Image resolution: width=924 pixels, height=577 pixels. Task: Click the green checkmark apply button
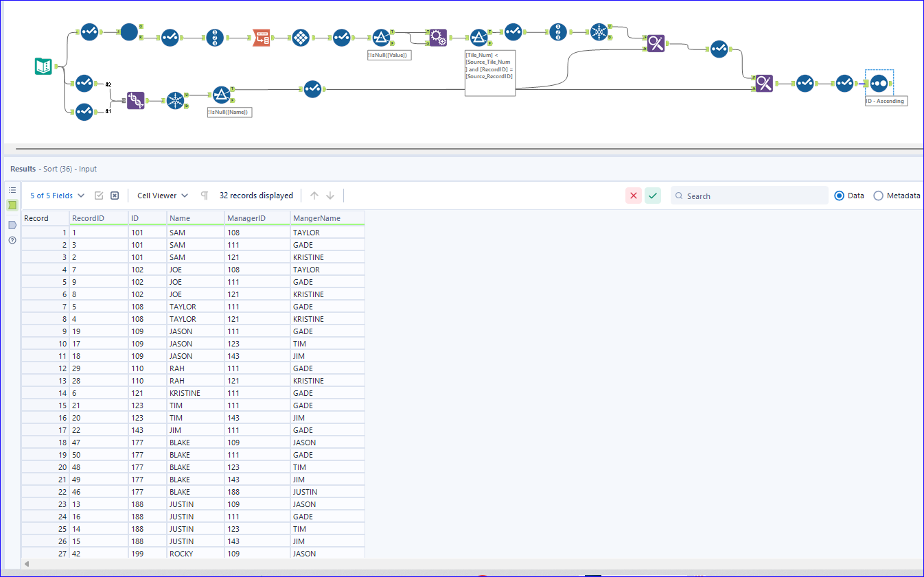[x=653, y=196]
